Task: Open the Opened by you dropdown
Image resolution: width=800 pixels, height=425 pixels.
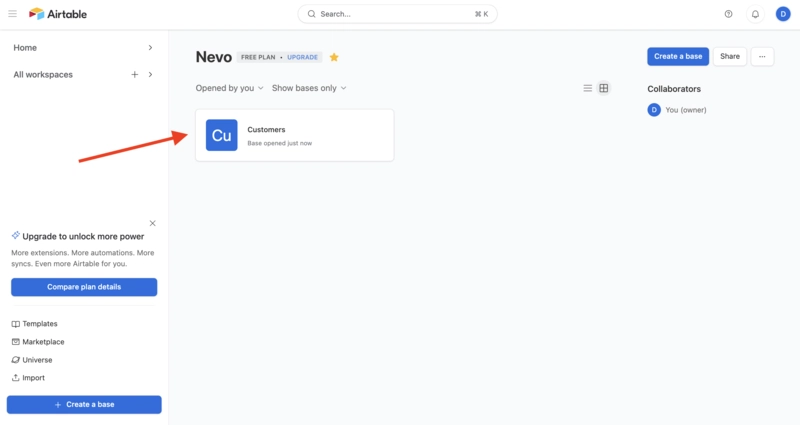Action: [230, 88]
